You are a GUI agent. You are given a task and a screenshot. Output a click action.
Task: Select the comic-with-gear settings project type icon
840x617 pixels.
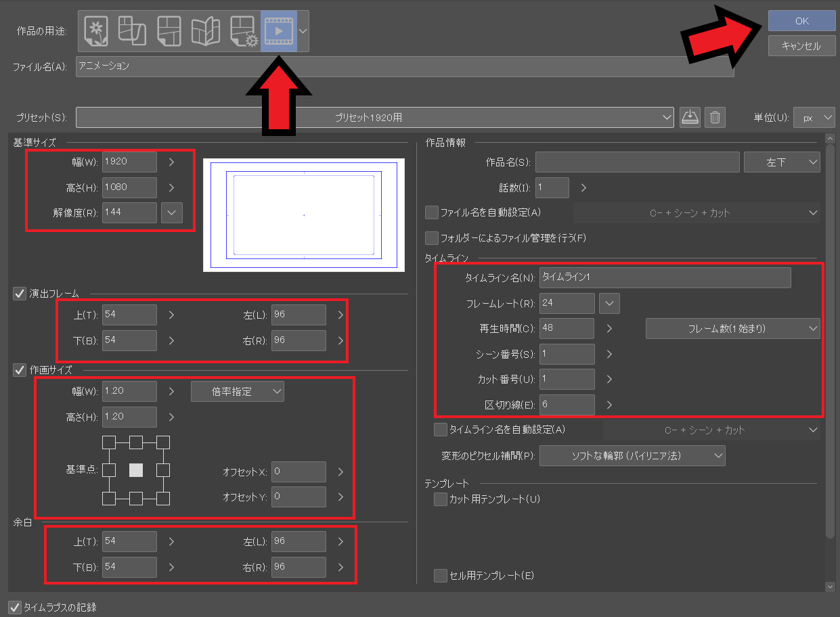pyautogui.click(x=242, y=30)
